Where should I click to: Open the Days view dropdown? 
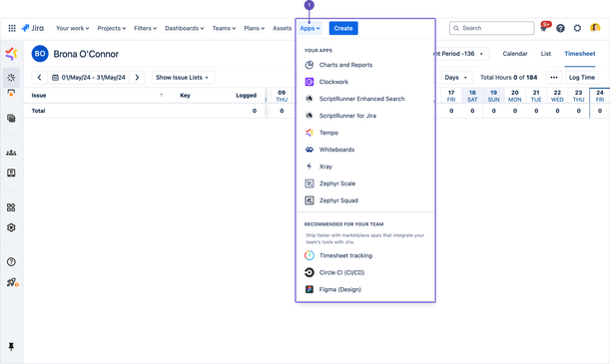[456, 78]
